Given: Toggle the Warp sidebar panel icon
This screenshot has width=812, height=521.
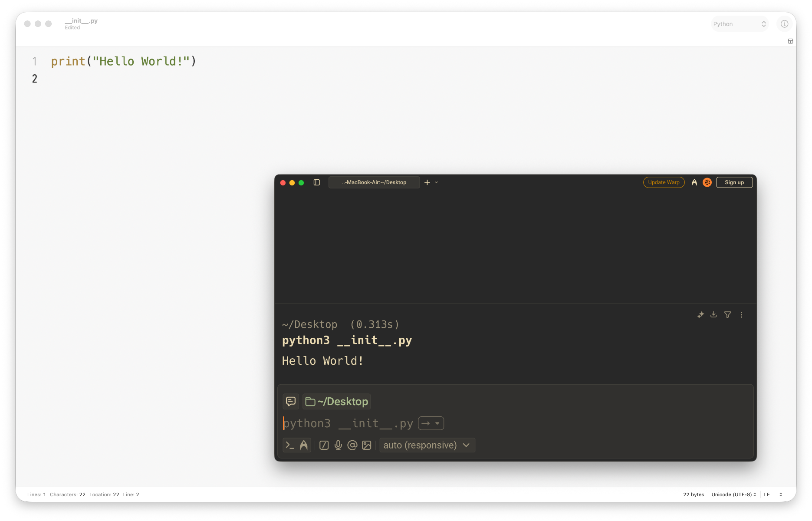Looking at the screenshot, I should 317,182.
